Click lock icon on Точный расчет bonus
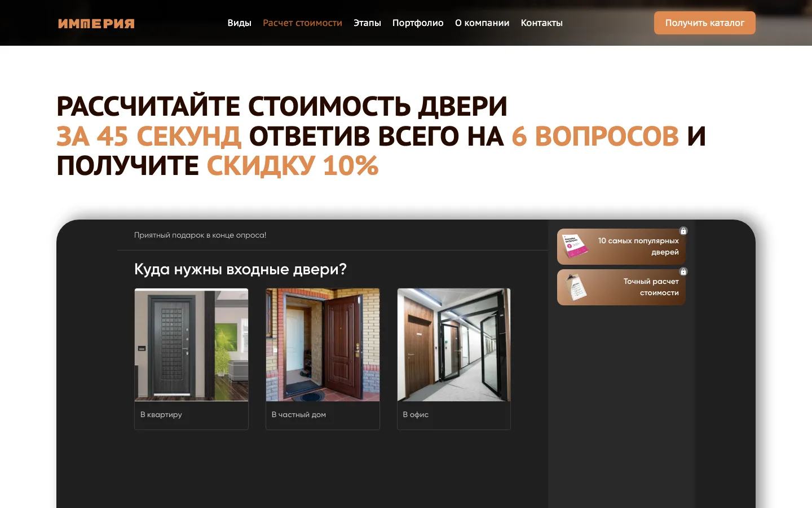This screenshot has width=812, height=508. click(x=683, y=271)
